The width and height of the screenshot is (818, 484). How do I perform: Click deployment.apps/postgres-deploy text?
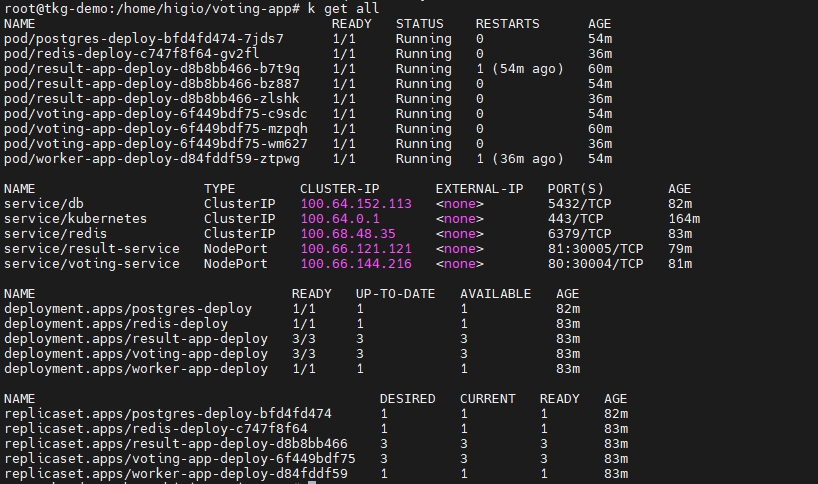pyautogui.click(x=128, y=308)
